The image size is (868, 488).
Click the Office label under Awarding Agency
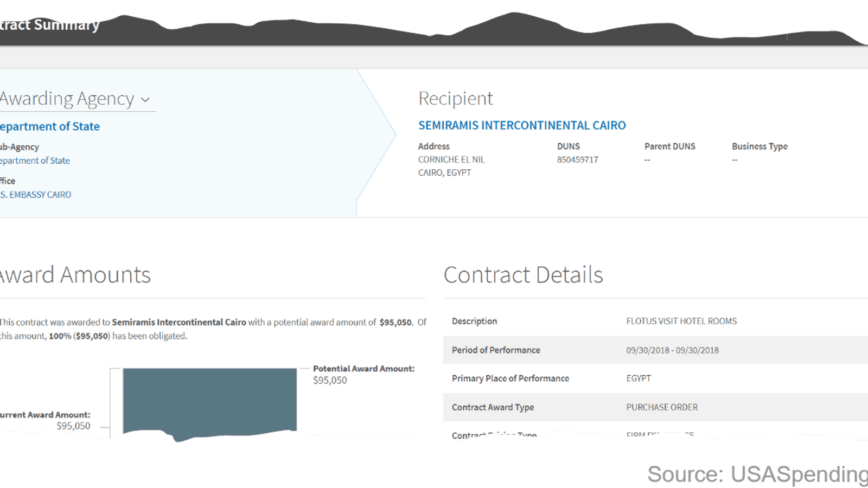8,181
